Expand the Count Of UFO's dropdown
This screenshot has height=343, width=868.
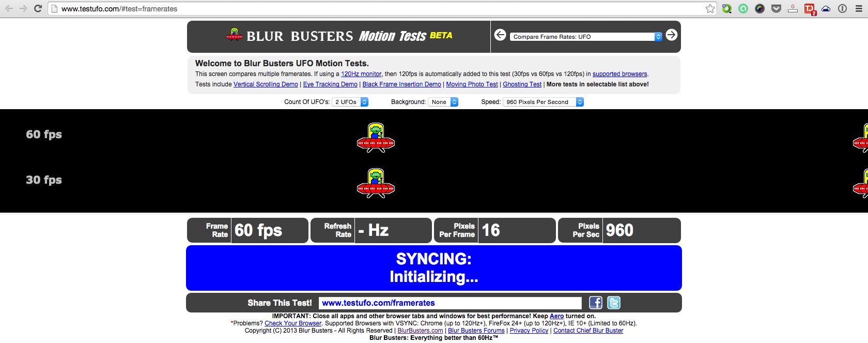[350, 102]
